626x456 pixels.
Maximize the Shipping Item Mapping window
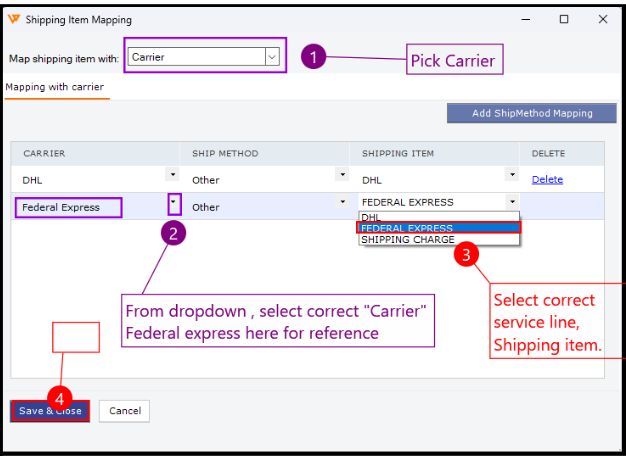(564, 19)
